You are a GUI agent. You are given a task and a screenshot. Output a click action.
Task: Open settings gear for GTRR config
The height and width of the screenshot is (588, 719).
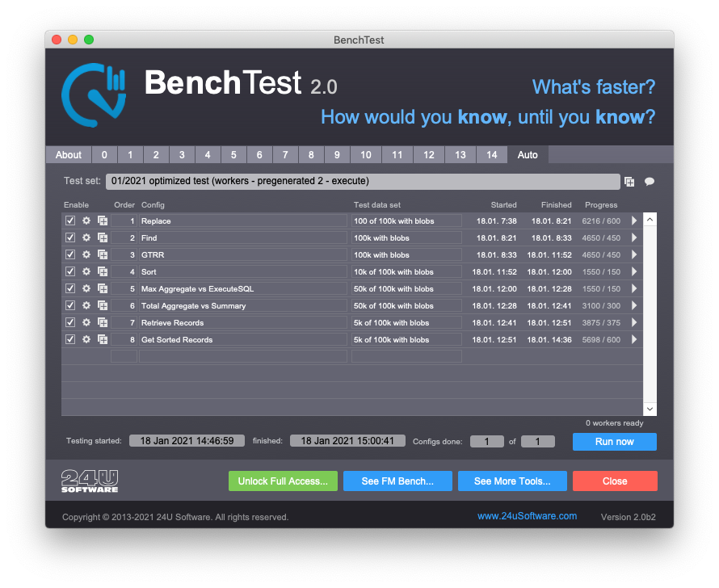point(86,254)
